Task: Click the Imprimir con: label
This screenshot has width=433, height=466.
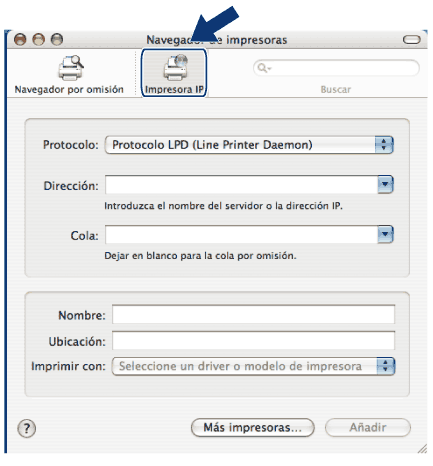Action: 68,366
